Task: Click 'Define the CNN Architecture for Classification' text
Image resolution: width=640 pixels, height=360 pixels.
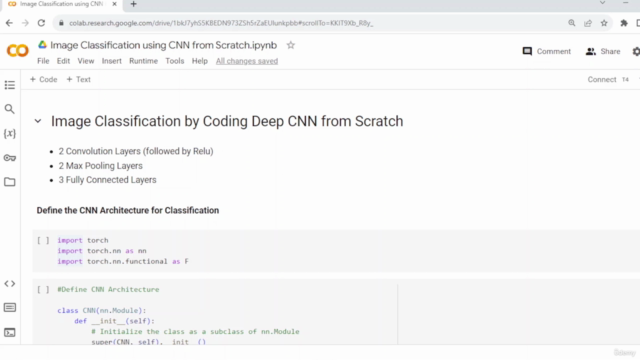Action: tap(128, 210)
